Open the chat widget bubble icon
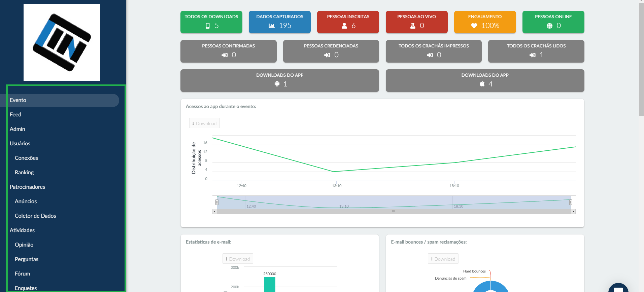The image size is (644, 292). coord(618,288)
